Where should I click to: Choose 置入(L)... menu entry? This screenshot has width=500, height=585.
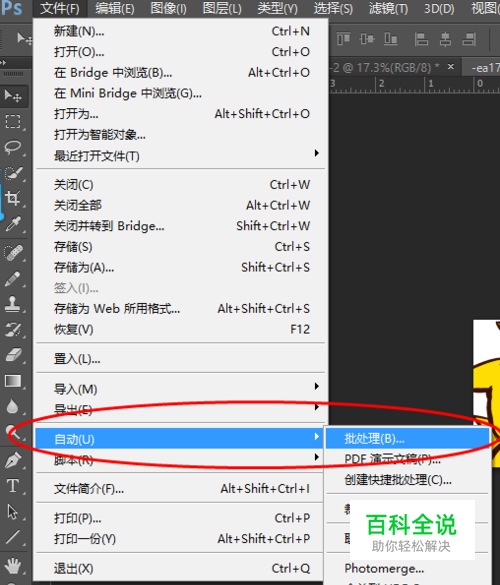point(181,359)
